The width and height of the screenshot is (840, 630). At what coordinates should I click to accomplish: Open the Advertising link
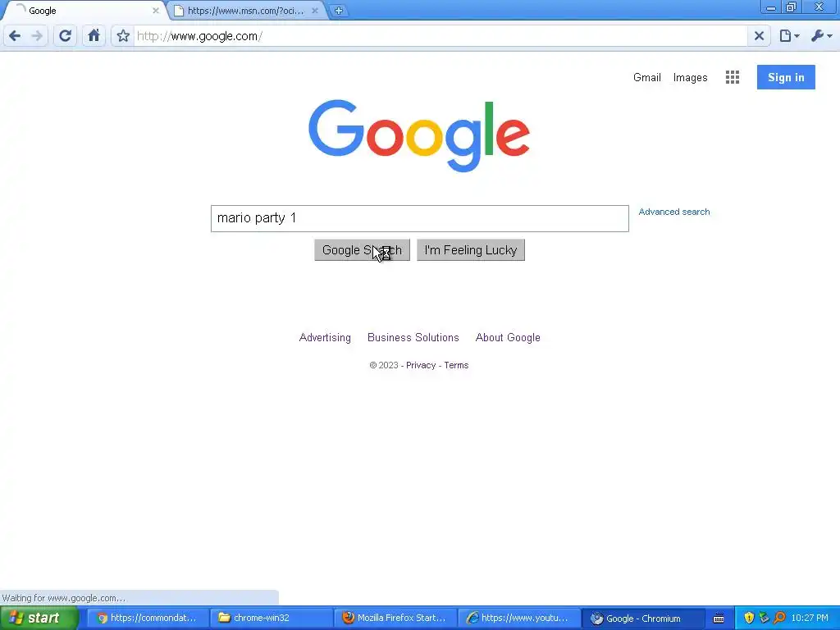[x=325, y=337]
